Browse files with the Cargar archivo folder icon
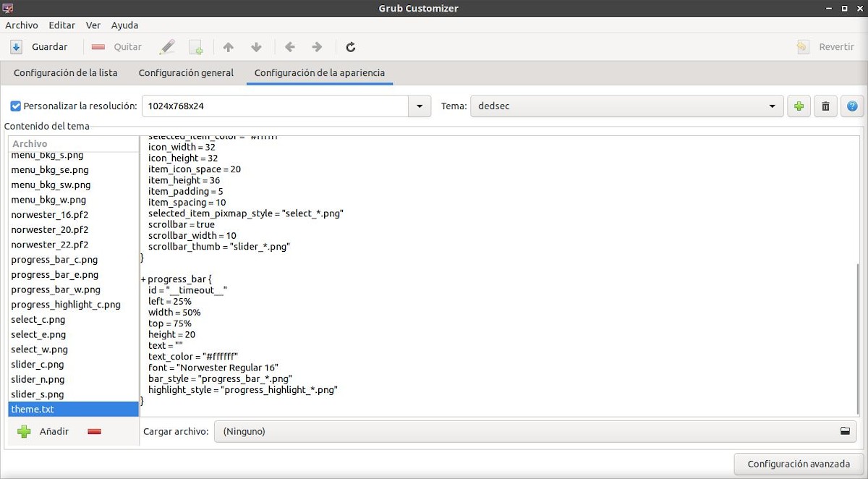Screen dimensions: 868x479 pos(844,431)
